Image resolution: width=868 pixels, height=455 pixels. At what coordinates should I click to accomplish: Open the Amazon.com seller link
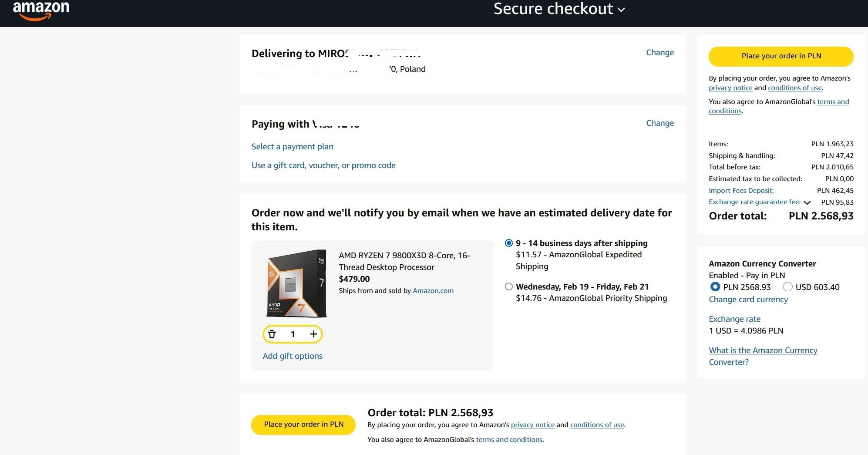tap(433, 291)
